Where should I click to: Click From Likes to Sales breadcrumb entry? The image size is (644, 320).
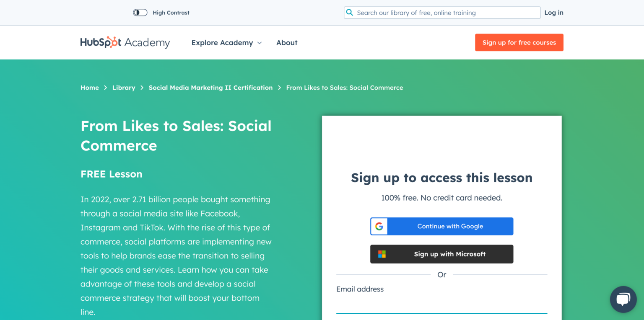tap(344, 88)
